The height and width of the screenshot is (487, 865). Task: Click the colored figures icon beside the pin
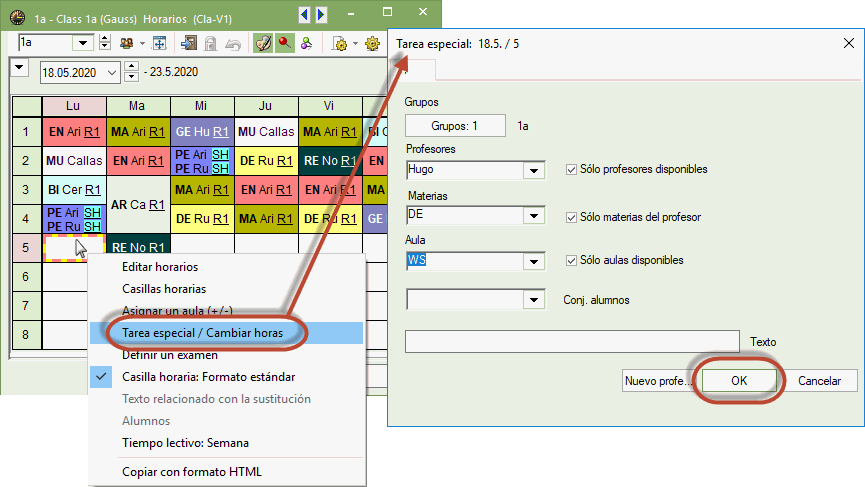point(307,43)
